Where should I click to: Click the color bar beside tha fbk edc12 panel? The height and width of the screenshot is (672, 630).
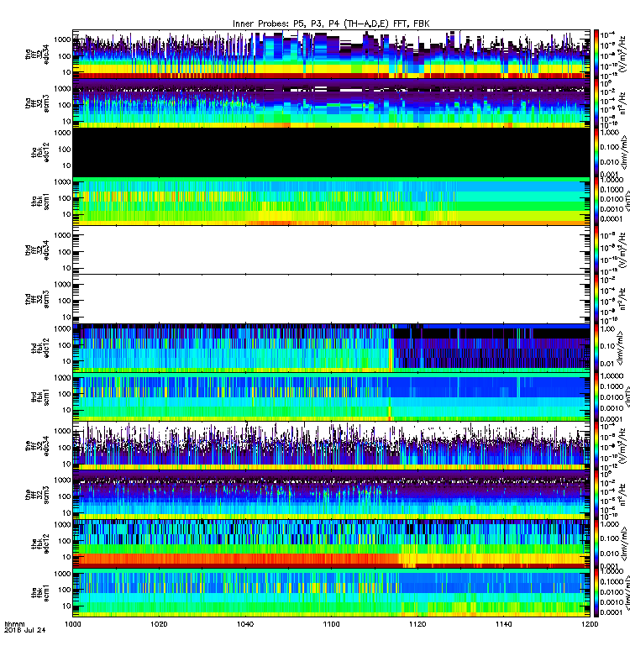coord(596,152)
